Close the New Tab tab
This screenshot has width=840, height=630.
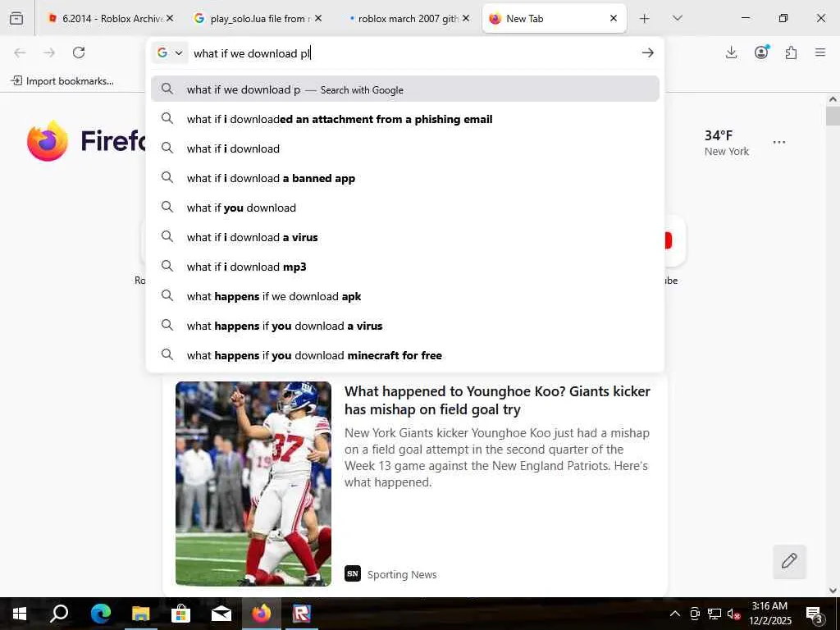614,18
